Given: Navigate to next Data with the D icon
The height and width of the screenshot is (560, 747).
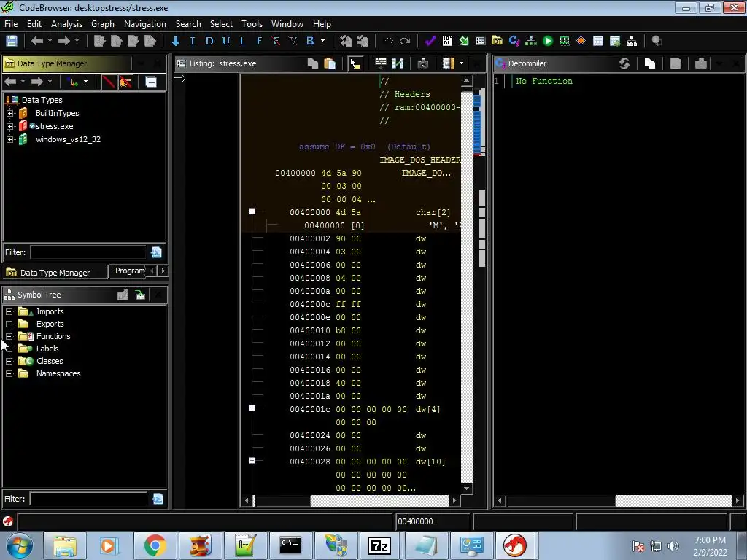Looking at the screenshot, I should pos(209,41).
